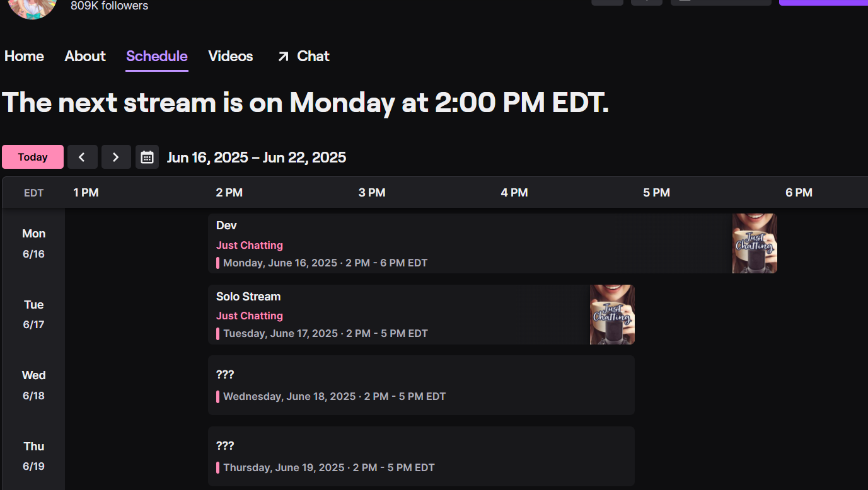The image size is (868, 490).
Task: Click Tuesday's Just Chatting thumbnail image
Action: tap(611, 314)
